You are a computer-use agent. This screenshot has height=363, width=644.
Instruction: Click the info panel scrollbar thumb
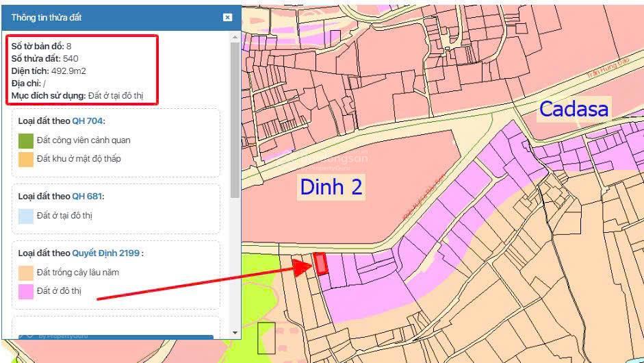click(235, 120)
